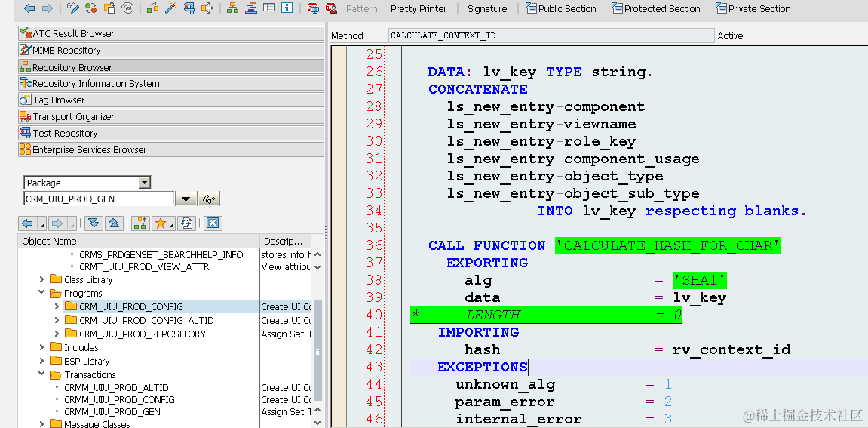This screenshot has height=428, width=868.
Task: Click the Activate magic wand icon
Action: pyautogui.click(x=170, y=8)
